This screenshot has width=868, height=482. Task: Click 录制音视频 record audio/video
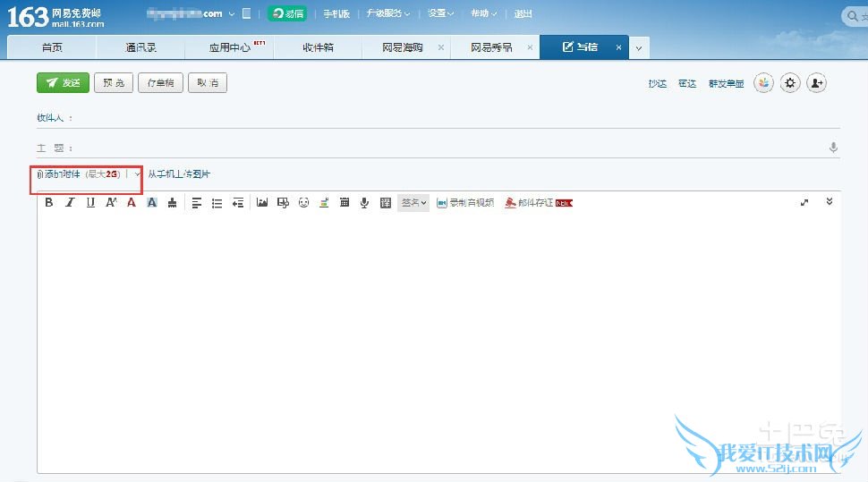pyautogui.click(x=465, y=203)
